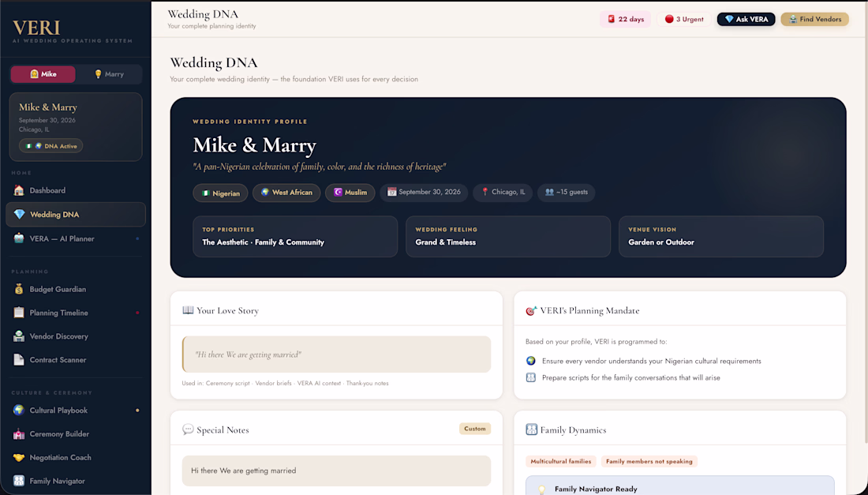Go to Planning Timeline
This screenshot has width=868, height=495.
pos(76,313)
